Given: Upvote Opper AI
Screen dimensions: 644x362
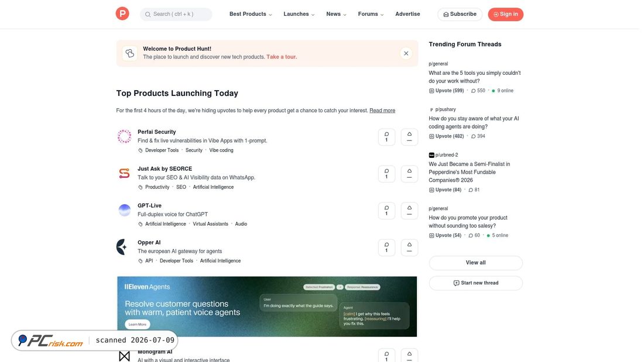Looking at the screenshot, I should (x=409, y=248).
